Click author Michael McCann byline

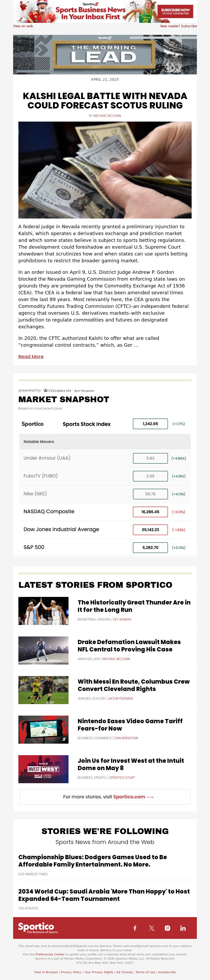click(107, 116)
